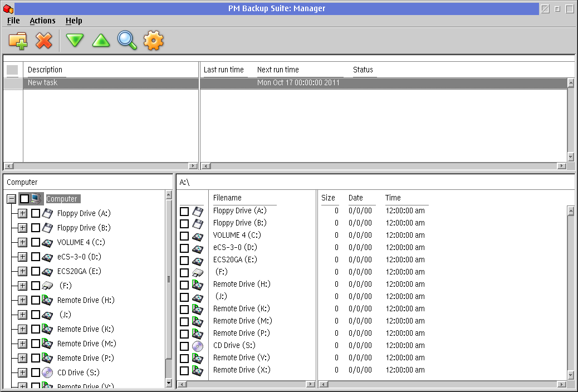Viewport: 578px width, 392px height.
Task: Click the Remote Drive (M:) icon in file list
Action: tap(198, 322)
